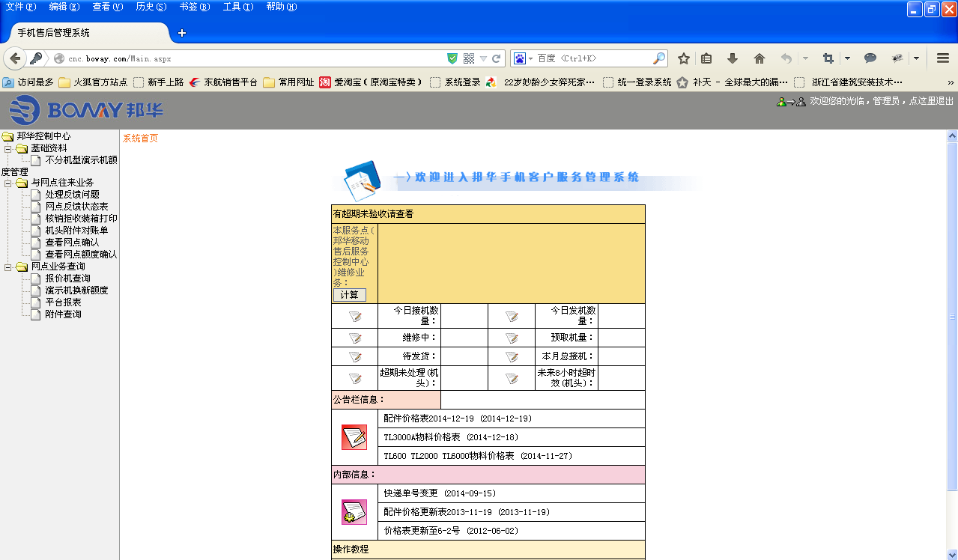Click the URL address field
Image resolution: width=958 pixels, height=560 pixels.
point(255,58)
